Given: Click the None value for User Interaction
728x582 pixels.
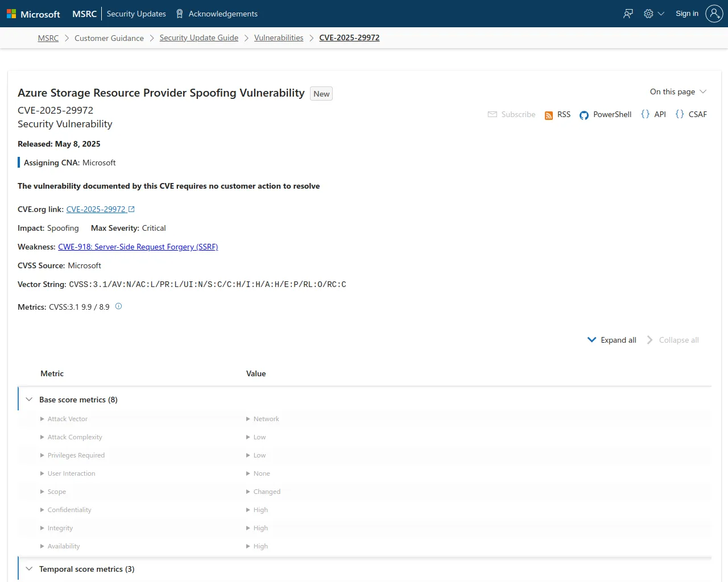Looking at the screenshot, I should pos(262,473).
